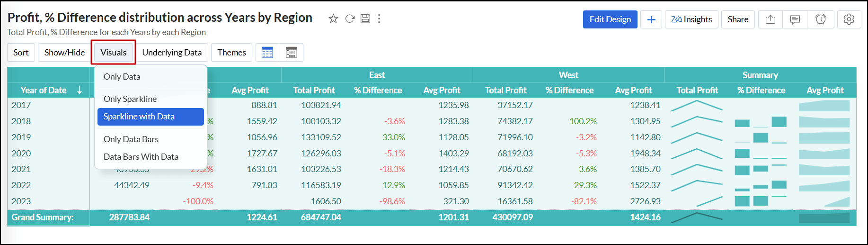Click the clock schedule icon
The width and height of the screenshot is (868, 245).
(821, 19)
